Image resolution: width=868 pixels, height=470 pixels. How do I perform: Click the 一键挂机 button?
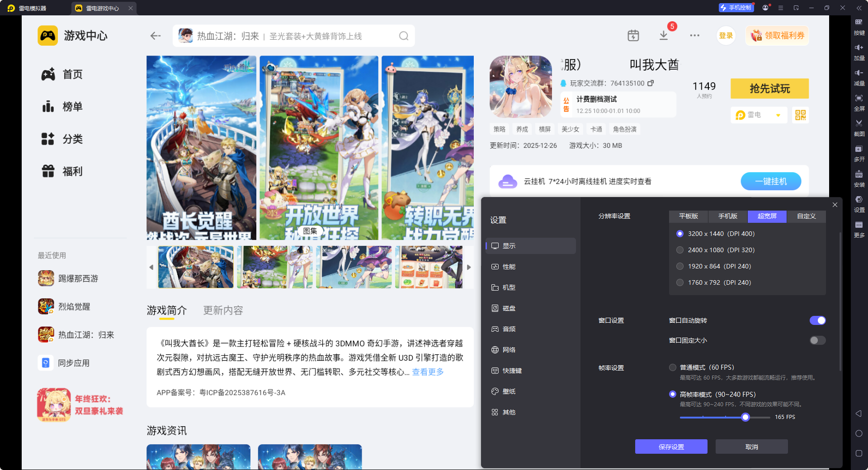[x=771, y=181]
